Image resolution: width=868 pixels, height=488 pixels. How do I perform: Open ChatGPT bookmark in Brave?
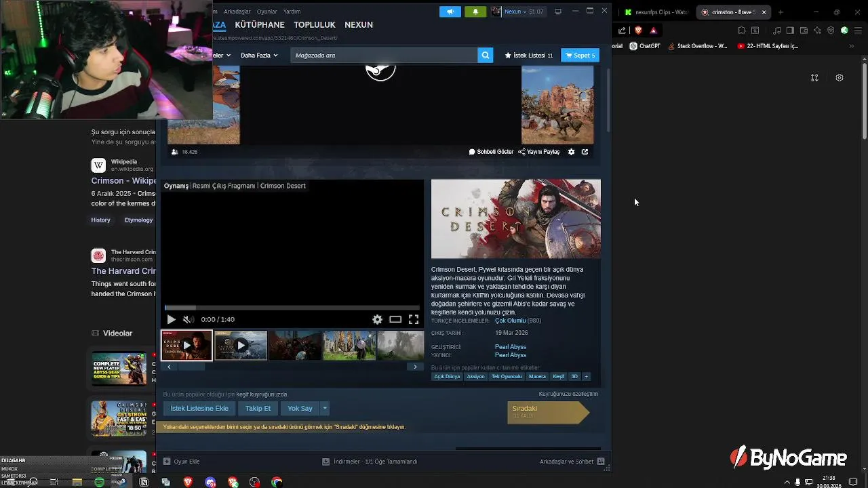pyautogui.click(x=645, y=46)
